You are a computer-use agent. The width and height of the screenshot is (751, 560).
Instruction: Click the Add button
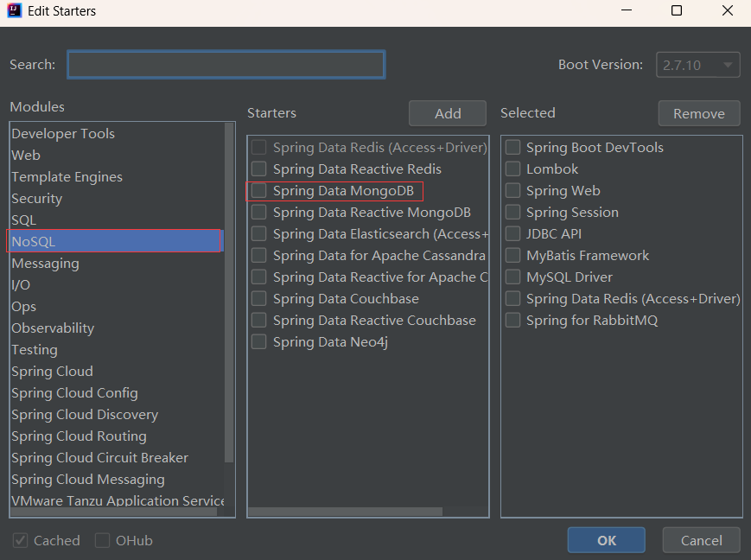(447, 113)
